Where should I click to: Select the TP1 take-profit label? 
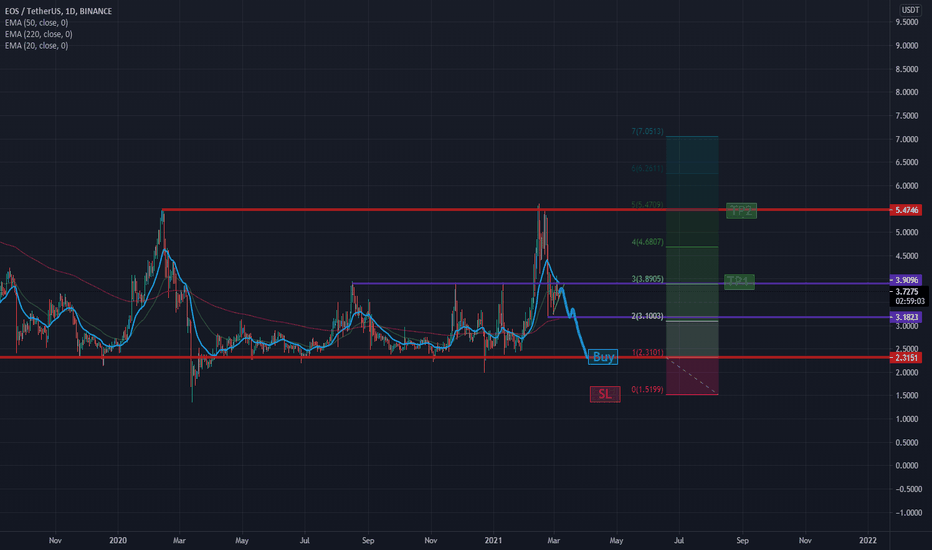pyautogui.click(x=739, y=281)
